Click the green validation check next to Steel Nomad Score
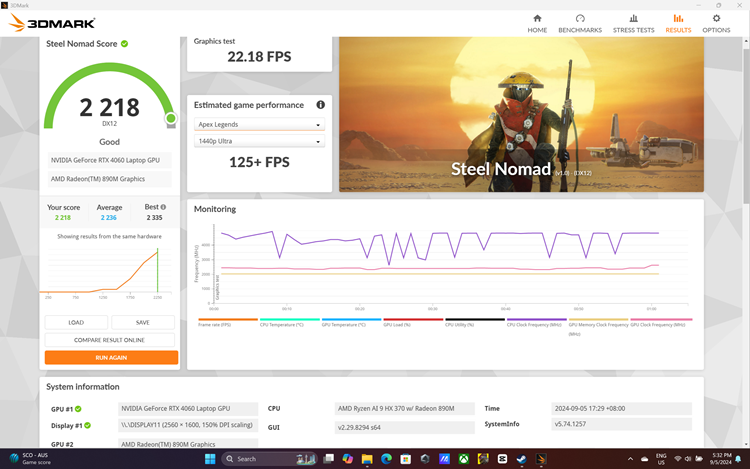 click(124, 44)
